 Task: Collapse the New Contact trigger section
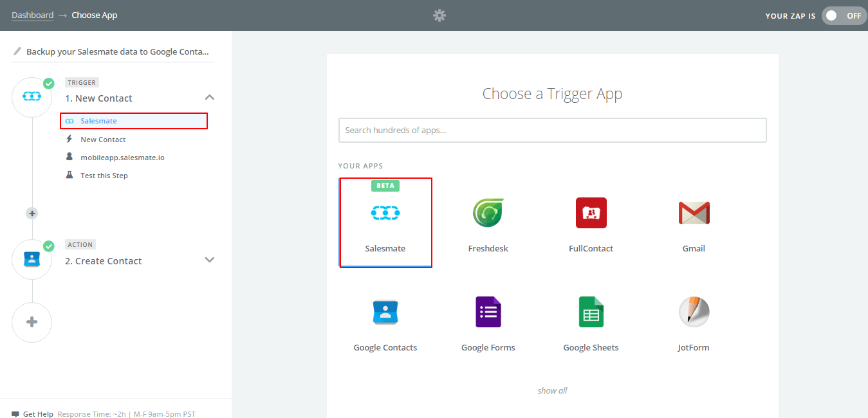209,97
